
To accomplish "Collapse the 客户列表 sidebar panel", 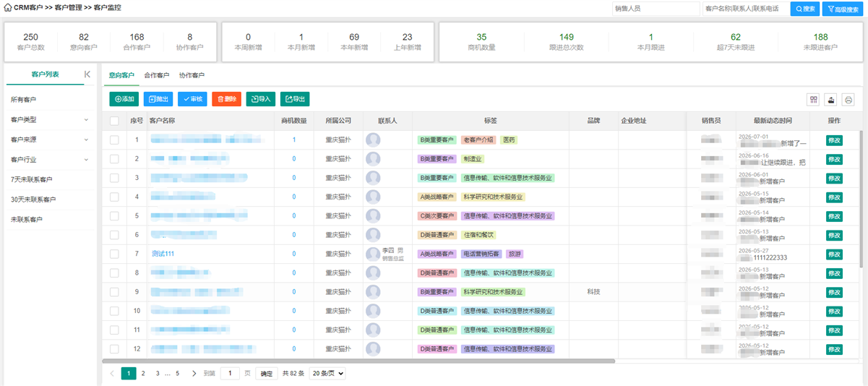I will click(x=87, y=74).
